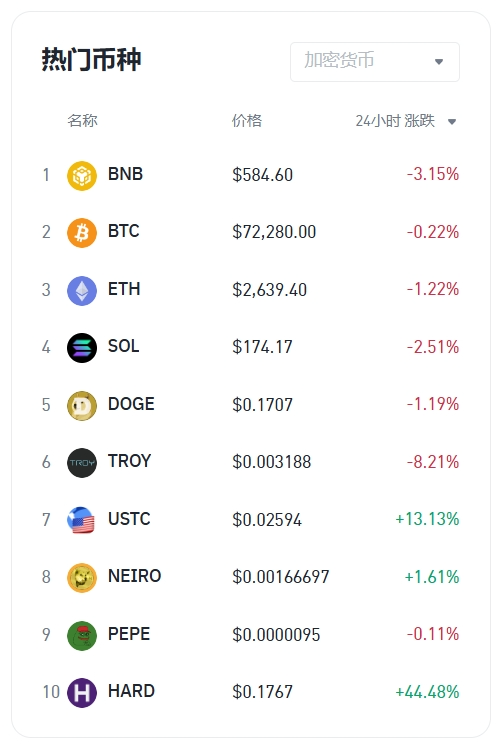Click the purple HARD token icon
Image resolution: width=501 pixels, height=749 pixels.
tap(82, 693)
